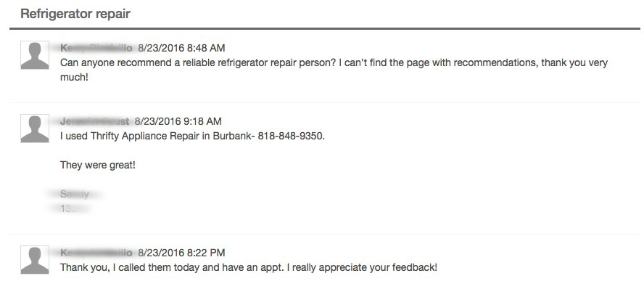Screen dimensions: 644x297
Task: Click the avatar of the 9:18 AM reply
Action: pos(35,129)
